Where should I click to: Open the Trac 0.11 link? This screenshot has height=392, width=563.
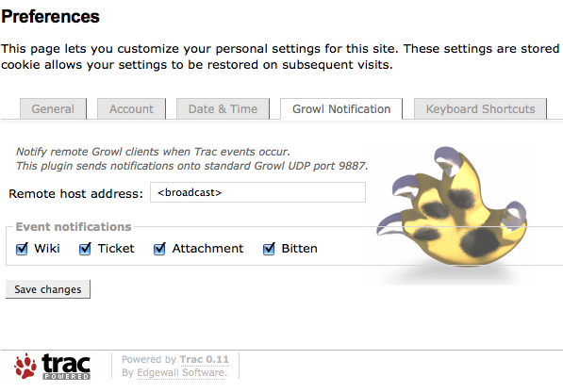tap(205, 359)
